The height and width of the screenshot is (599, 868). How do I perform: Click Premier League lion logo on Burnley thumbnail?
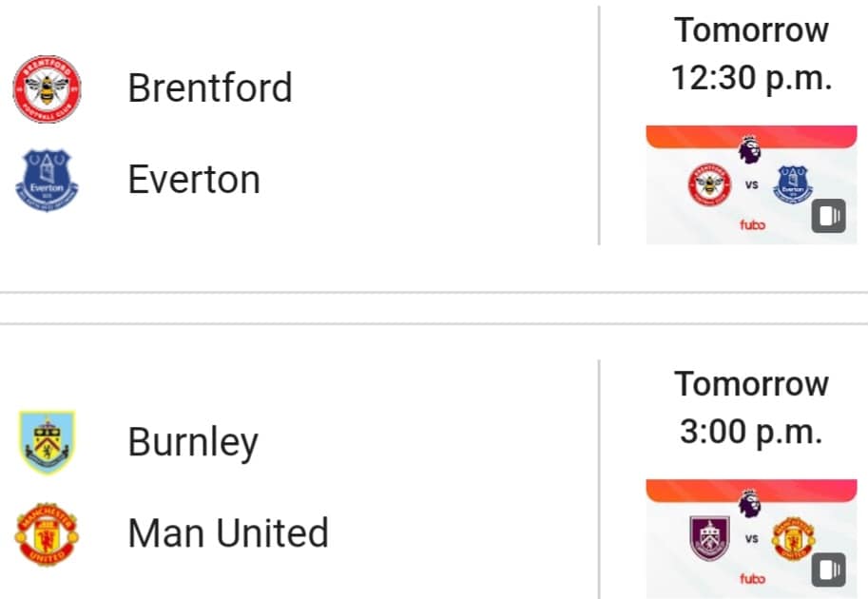(749, 504)
